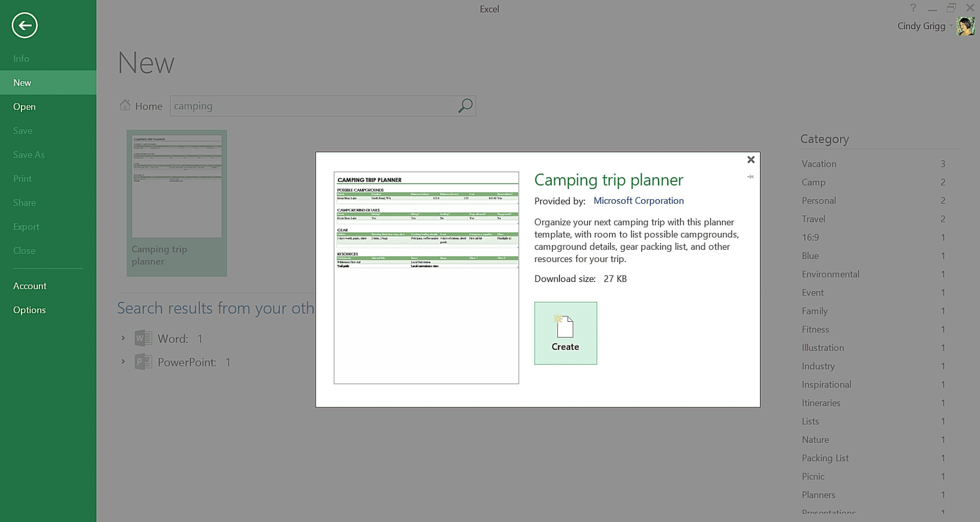The width and height of the screenshot is (980, 522).
Task: Filter by Itineraries category
Action: pos(874,403)
